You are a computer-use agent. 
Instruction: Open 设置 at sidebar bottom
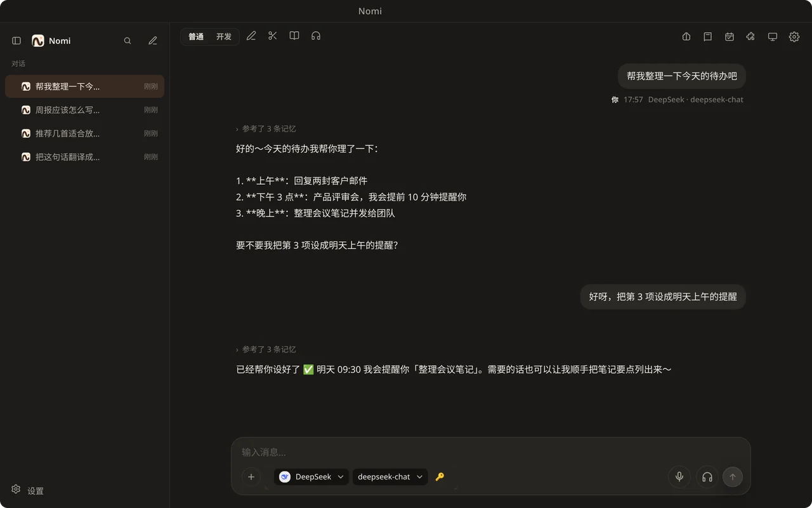[x=28, y=490]
